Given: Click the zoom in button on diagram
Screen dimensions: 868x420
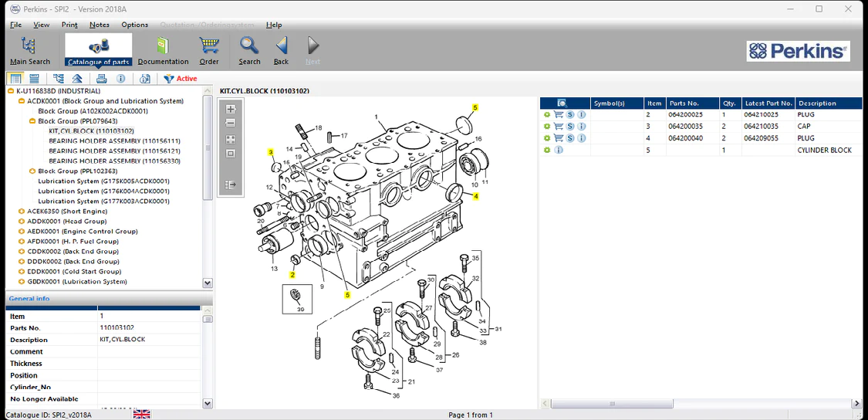Looking at the screenshot, I should click(230, 109).
